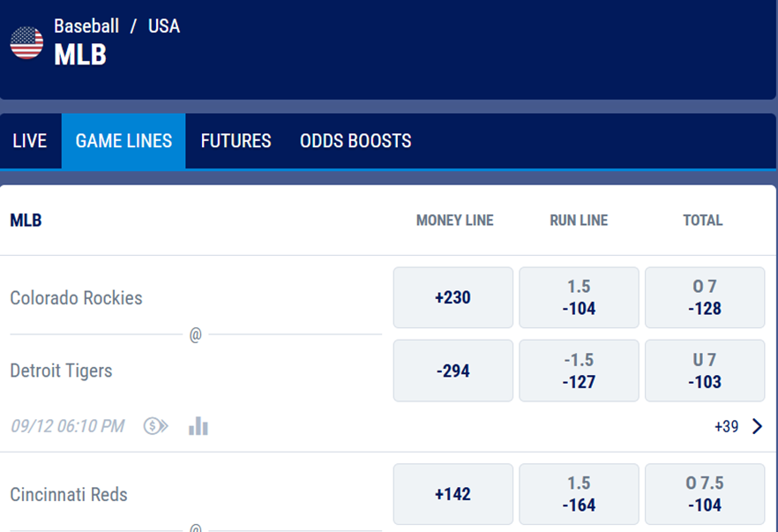Viewport: 778px width, 532px height.
Task: Select Detroit Tigers money line -294
Action: pos(453,371)
